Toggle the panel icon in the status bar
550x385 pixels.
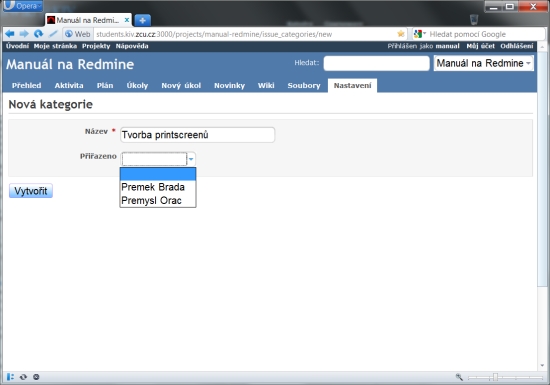pos(11,377)
